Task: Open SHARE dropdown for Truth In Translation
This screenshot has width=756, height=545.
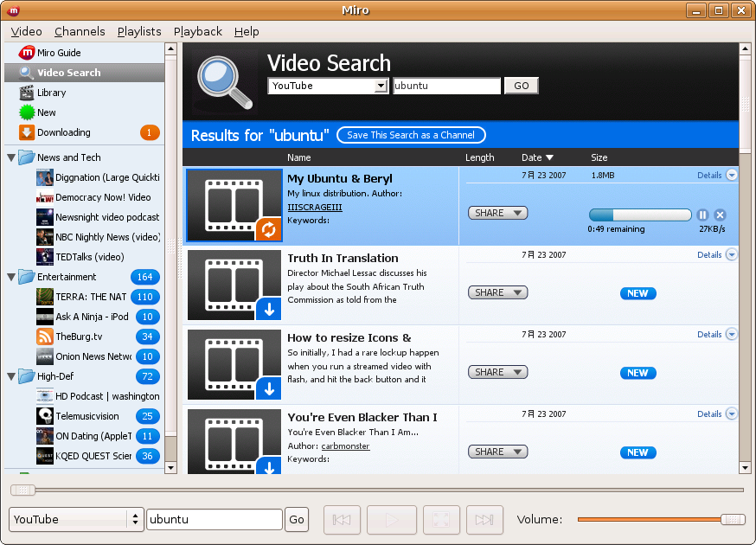Action: (x=497, y=292)
